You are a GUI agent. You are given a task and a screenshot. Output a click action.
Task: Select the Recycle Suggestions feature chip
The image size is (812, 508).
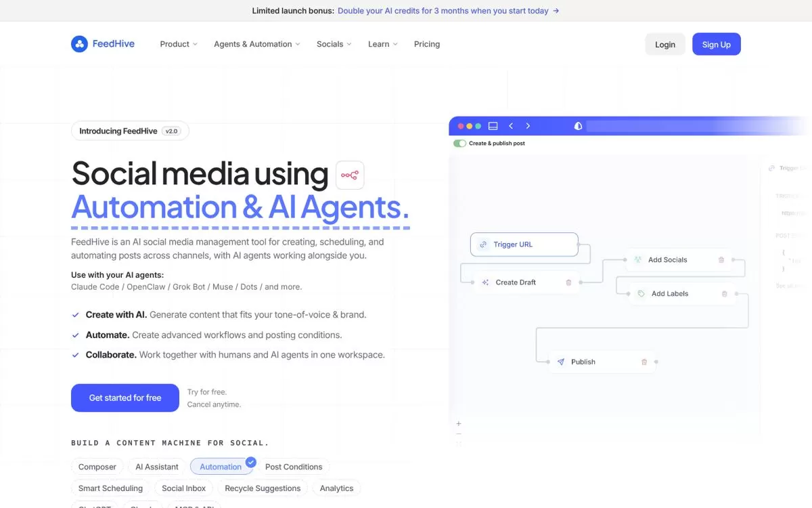click(x=263, y=488)
